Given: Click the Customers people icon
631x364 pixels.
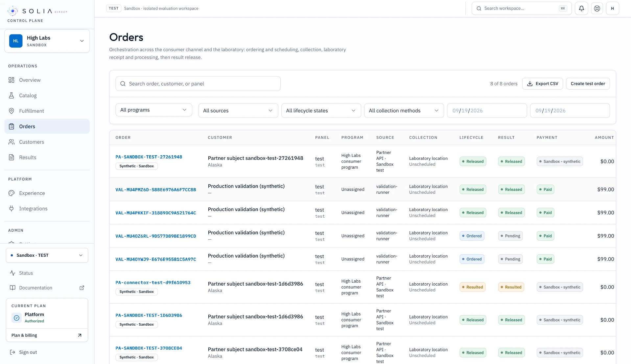Looking at the screenshot, I should tap(12, 142).
